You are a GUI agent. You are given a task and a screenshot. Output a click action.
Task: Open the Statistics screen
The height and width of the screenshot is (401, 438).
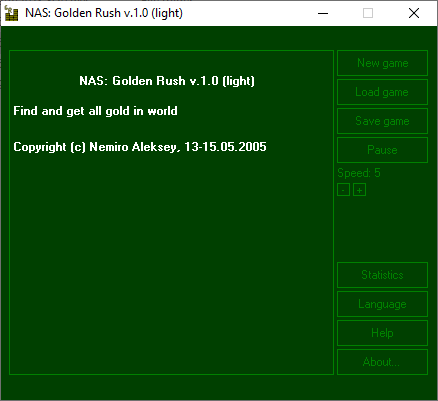point(382,275)
